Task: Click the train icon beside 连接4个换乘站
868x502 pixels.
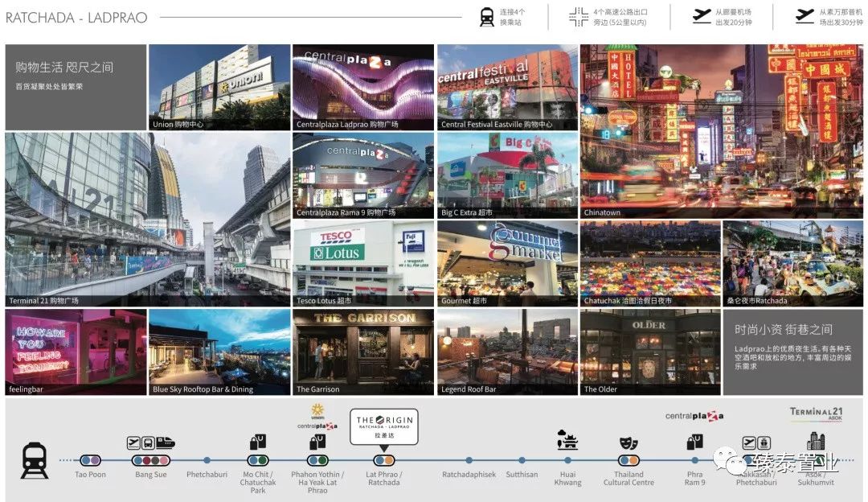Action: [x=486, y=17]
